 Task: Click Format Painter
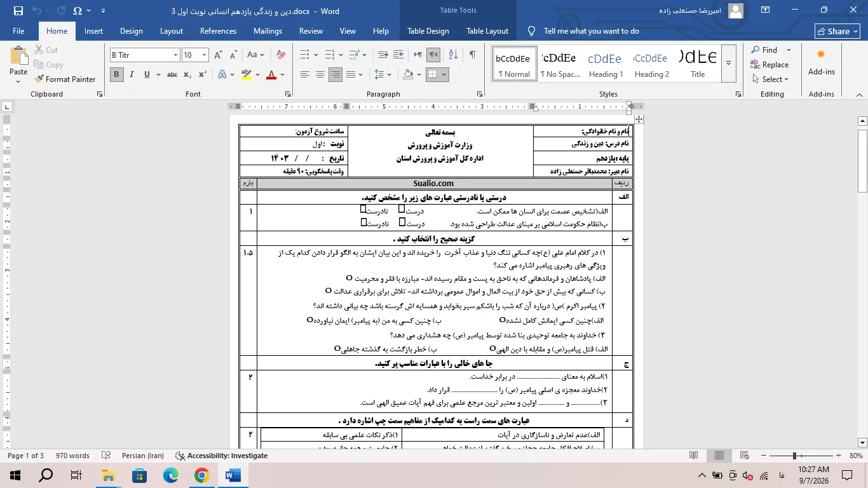coord(64,79)
